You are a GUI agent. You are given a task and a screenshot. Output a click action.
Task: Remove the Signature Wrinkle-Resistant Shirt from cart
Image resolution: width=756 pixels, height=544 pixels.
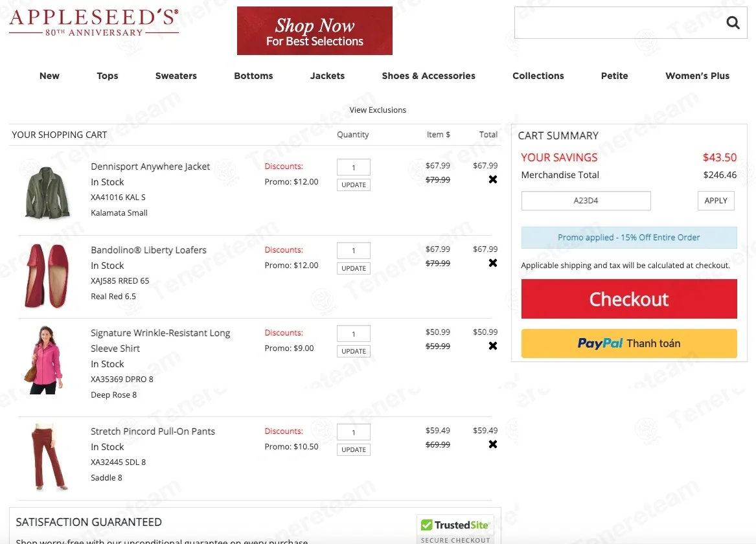(x=493, y=346)
